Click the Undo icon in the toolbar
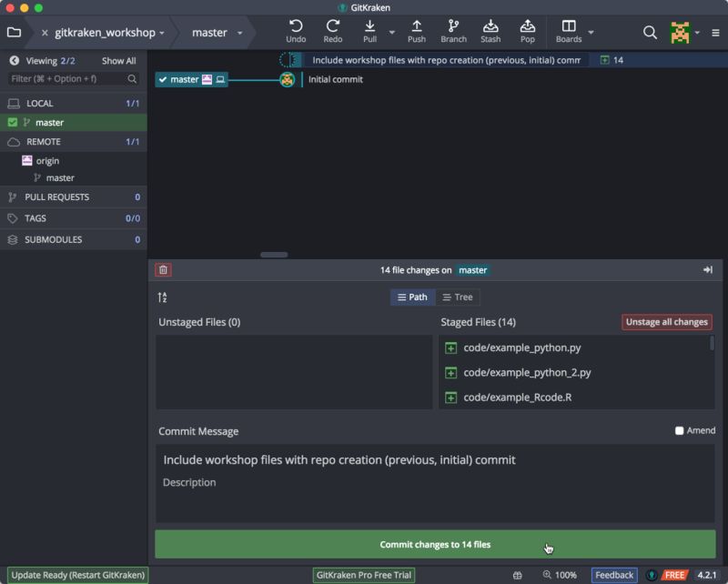 coord(295,27)
